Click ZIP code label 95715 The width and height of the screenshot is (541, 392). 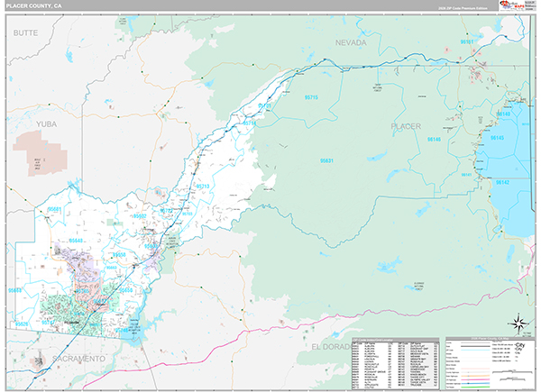311,97
